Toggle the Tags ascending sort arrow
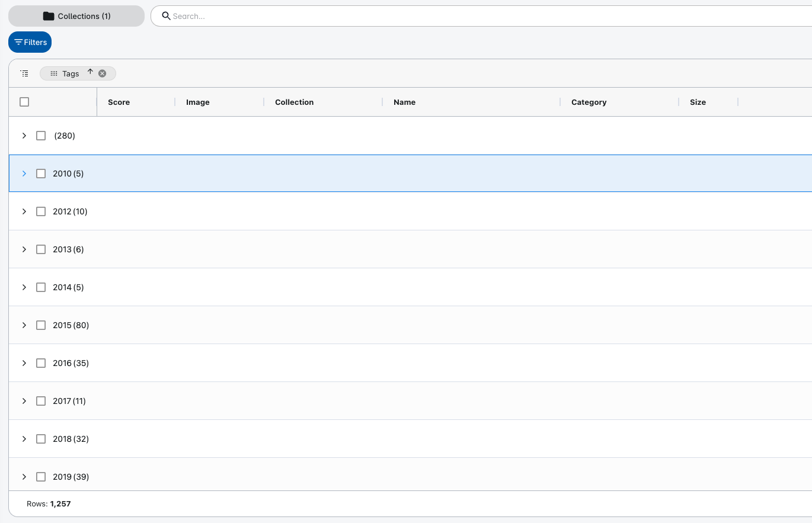The image size is (812, 523). point(90,72)
